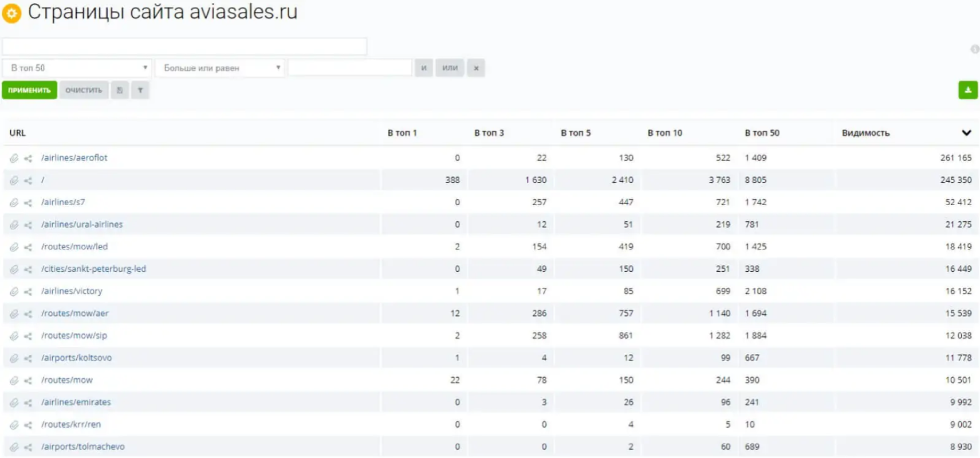Screen dimensions: 980x458
Task: Click paperclip icon beside /routes/mow/aer
Action: [x=14, y=314]
